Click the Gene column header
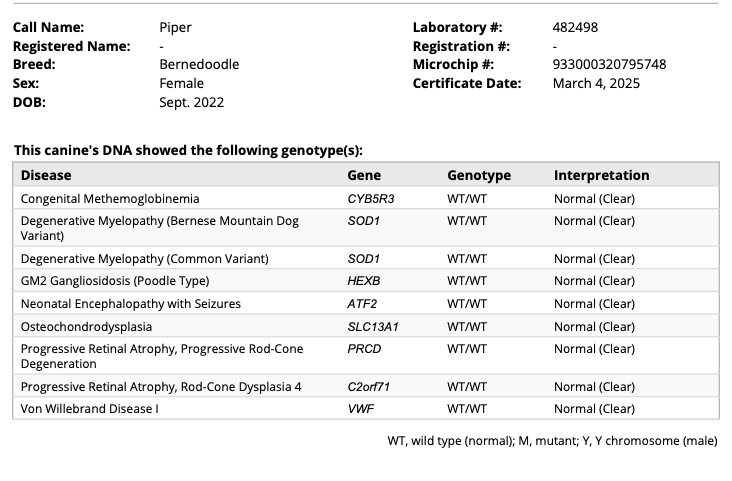Image resolution: width=732 pixels, height=481 pixels. 364,175
